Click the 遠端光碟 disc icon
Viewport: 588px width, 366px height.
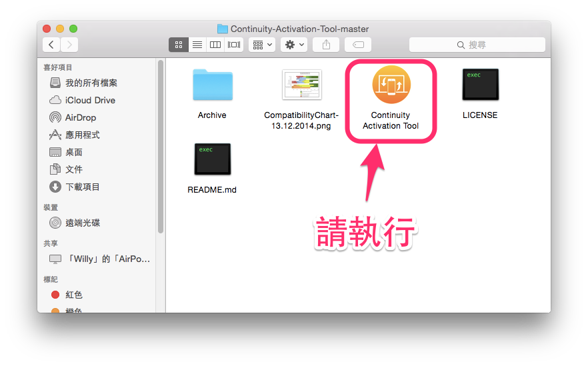(55, 223)
